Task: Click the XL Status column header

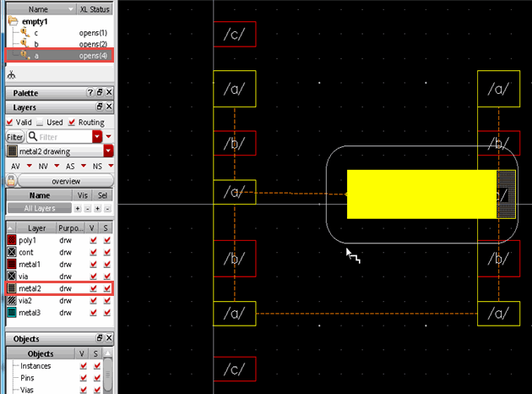Action: coord(95,9)
